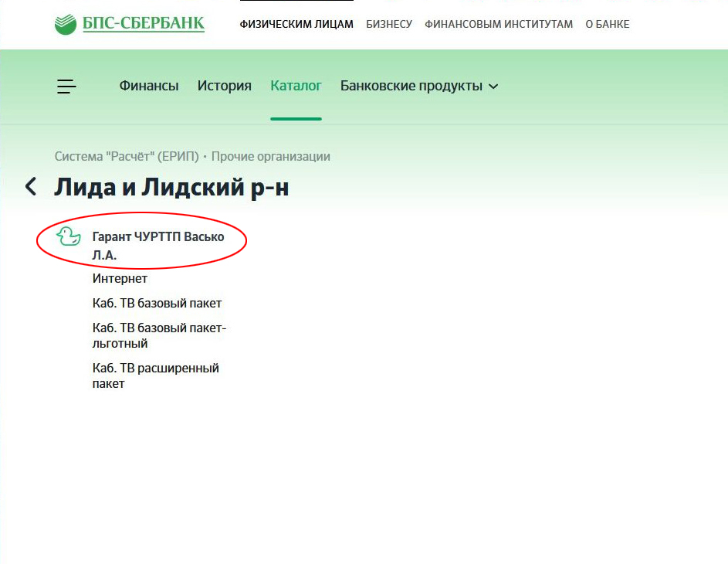Expand the Банковские продукты dropdown
Screen dimensions: 728x564
click(419, 86)
